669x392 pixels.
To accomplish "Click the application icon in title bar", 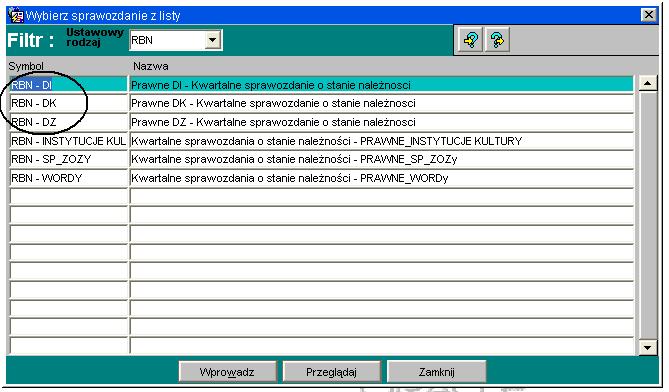I will pos(16,16).
